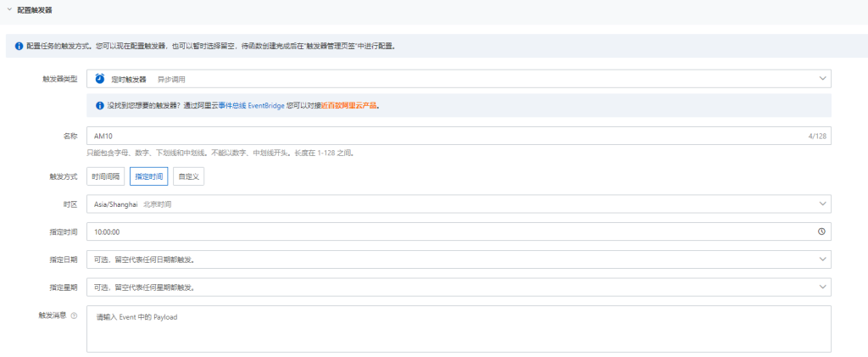
Task: Click the info icon in the EventBridge hint
Action: click(x=100, y=105)
